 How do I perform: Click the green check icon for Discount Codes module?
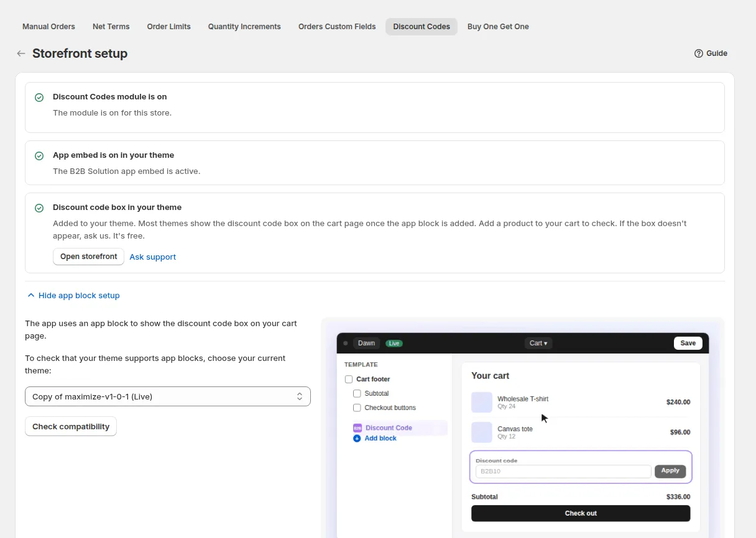(39, 98)
